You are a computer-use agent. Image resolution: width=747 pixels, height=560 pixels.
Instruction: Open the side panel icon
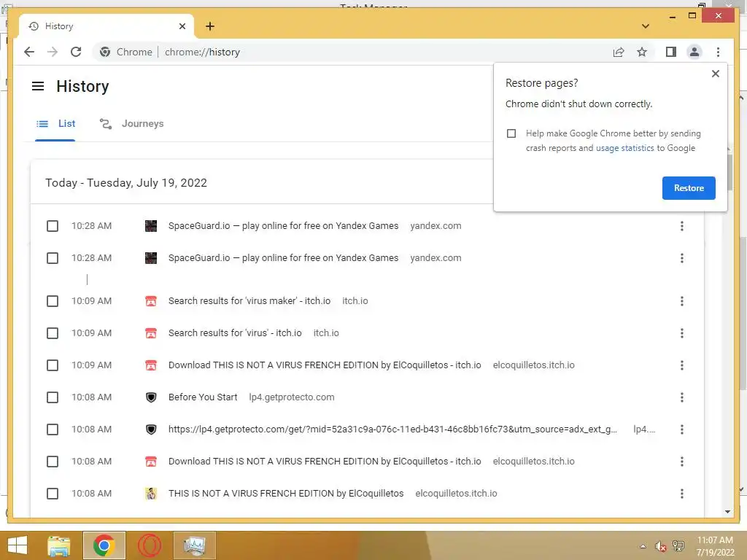pyautogui.click(x=671, y=52)
